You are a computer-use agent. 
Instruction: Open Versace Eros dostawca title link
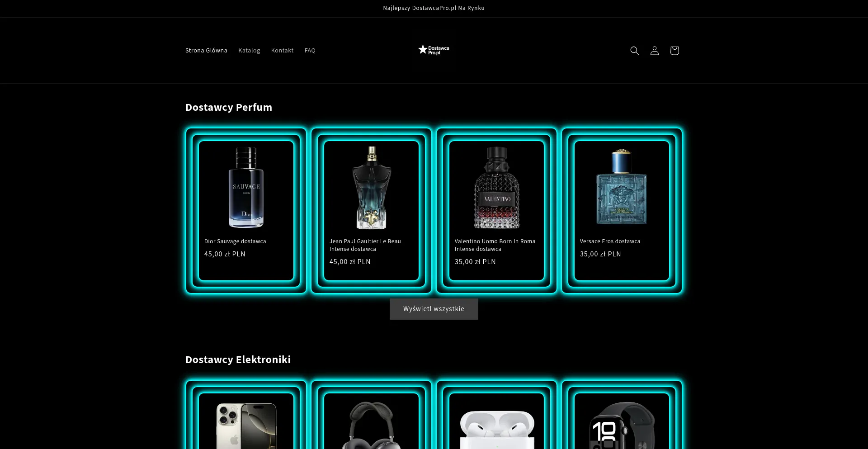pos(610,241)
